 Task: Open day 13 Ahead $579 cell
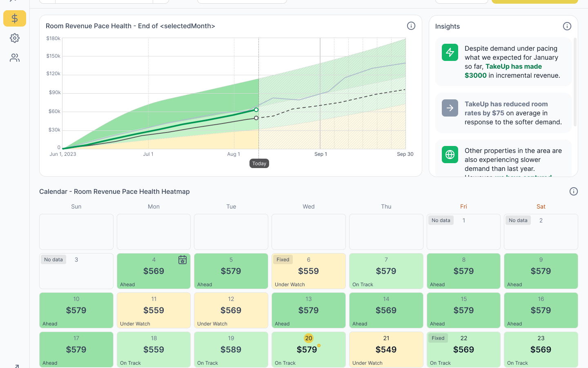click(x=308, y=310)
